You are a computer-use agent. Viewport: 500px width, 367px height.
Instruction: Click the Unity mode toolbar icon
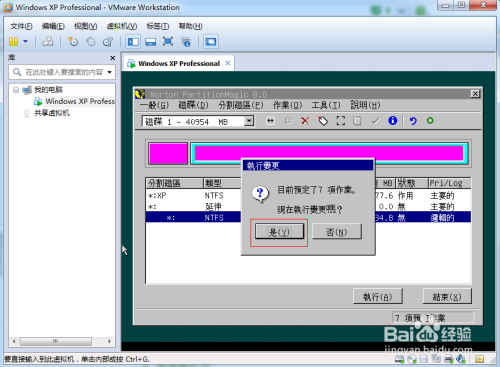186,42
